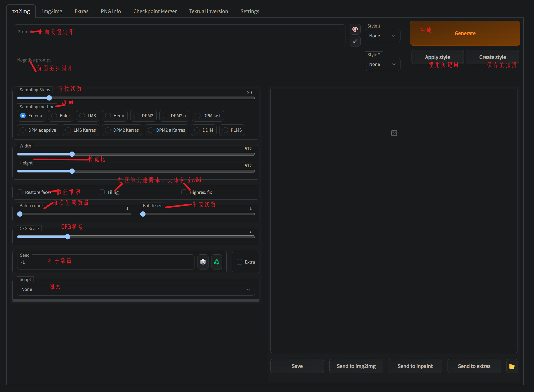Viewport: 534px width, 392px height.
Task: Select the Euler sampling method
Action: pos(61,116)
